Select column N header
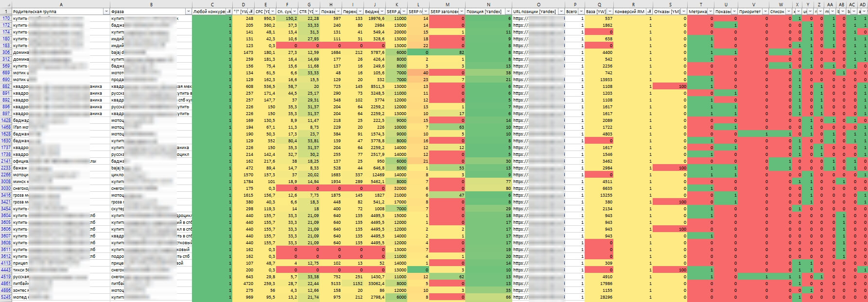Image resolution: width=868 pixels, height=302 pixels. click(488, 4)
